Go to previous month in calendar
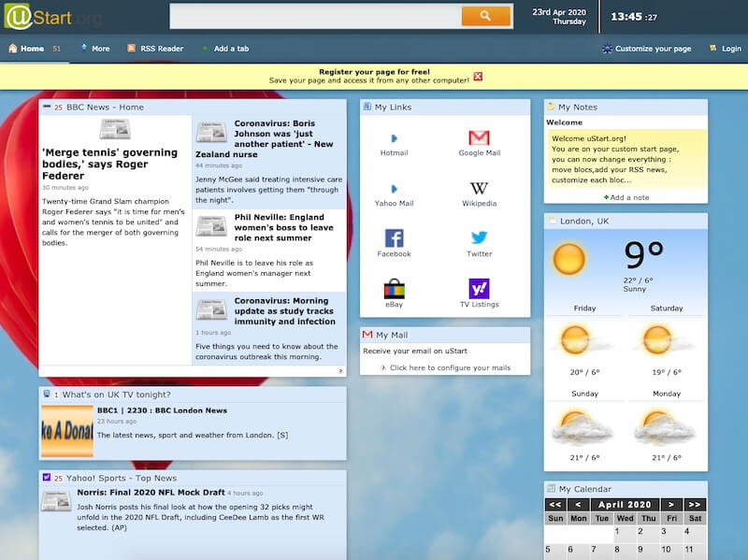 coord(578,505)
